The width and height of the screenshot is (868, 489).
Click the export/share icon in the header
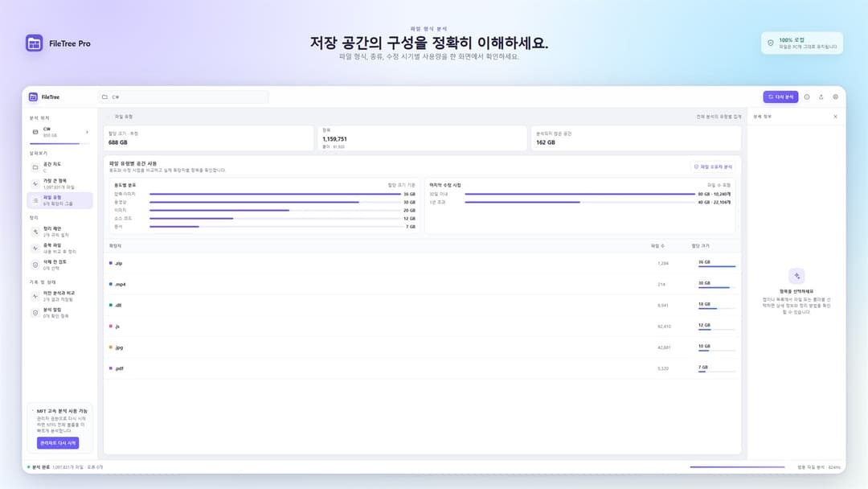[x=821, y=97]
